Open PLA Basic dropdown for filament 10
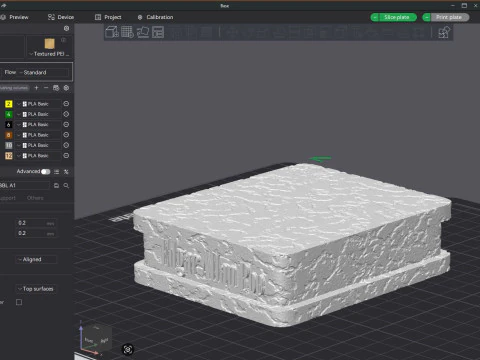480x360 pixels. 38,145
